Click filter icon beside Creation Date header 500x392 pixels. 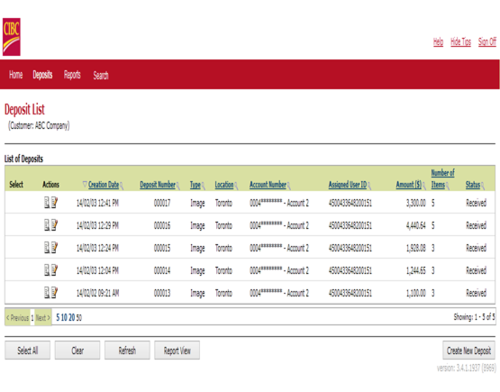click(122, 186)
